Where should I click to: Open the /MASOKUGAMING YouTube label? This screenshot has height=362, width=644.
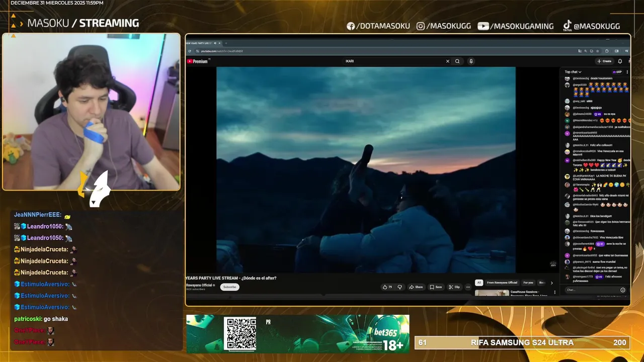coord(522,26)
